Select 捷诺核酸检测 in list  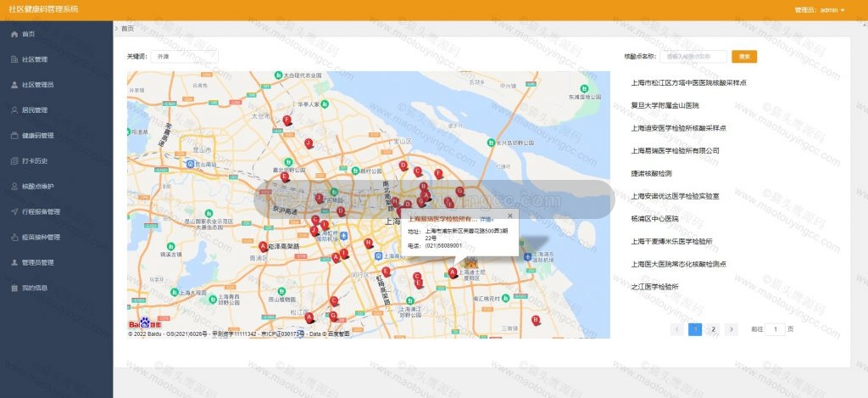[652, 173]
